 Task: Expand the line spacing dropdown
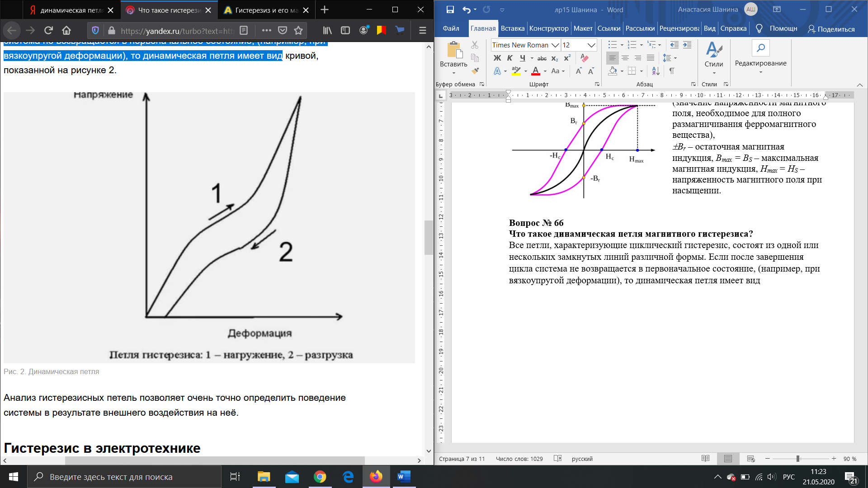[x=675, y=58]
